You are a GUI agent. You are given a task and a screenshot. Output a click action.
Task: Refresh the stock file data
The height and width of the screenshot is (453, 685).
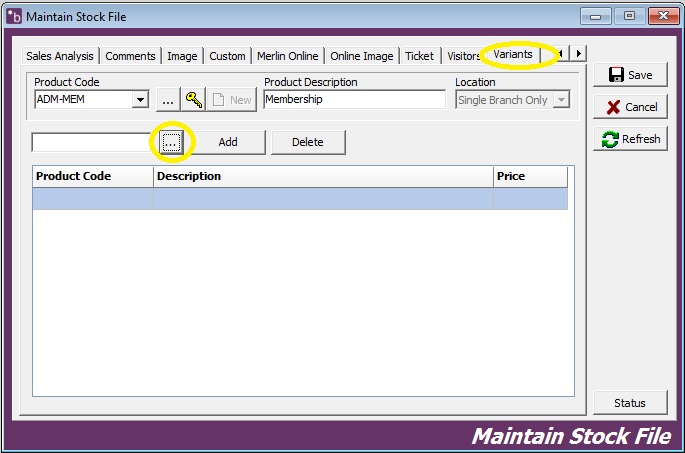(x=630, y=139)
